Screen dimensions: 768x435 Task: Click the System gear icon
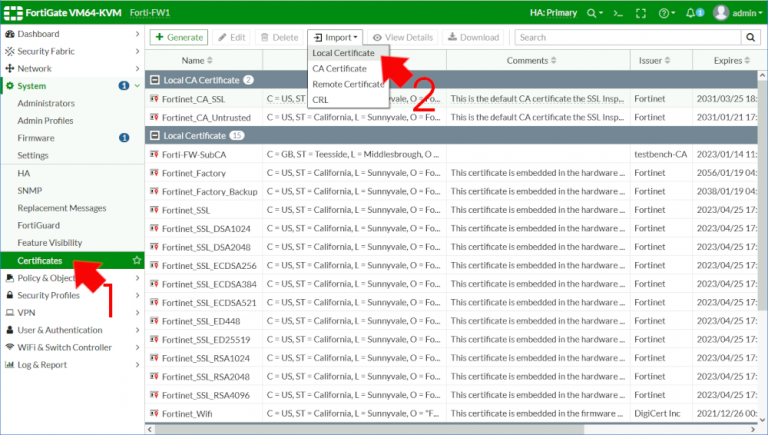[9, 86]
